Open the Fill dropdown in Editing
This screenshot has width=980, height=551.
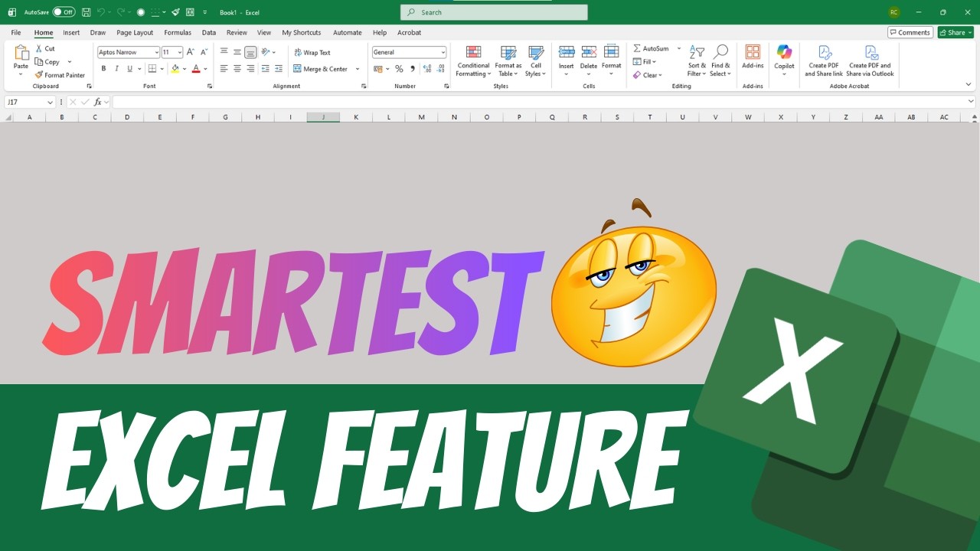point(645,62)
